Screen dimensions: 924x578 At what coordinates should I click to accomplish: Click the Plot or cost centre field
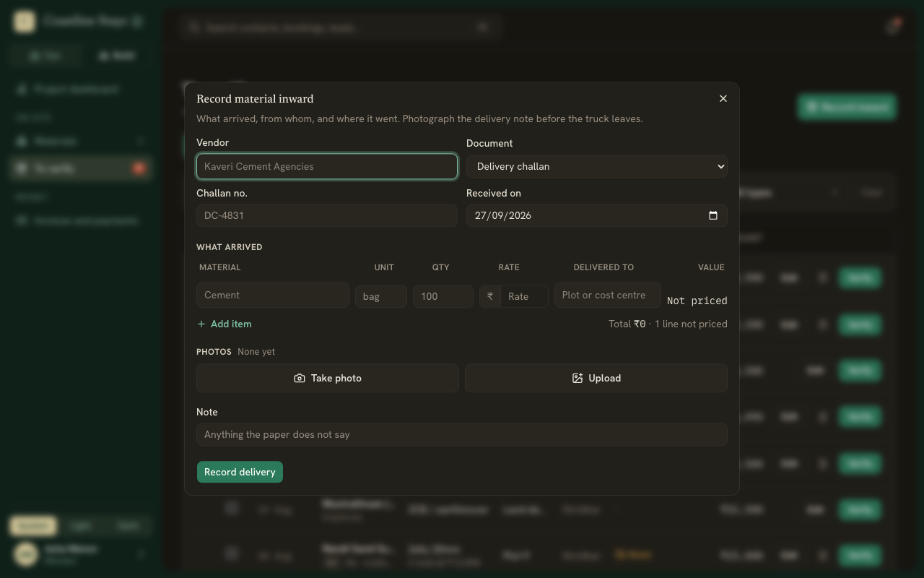click(x=608, y=295)
